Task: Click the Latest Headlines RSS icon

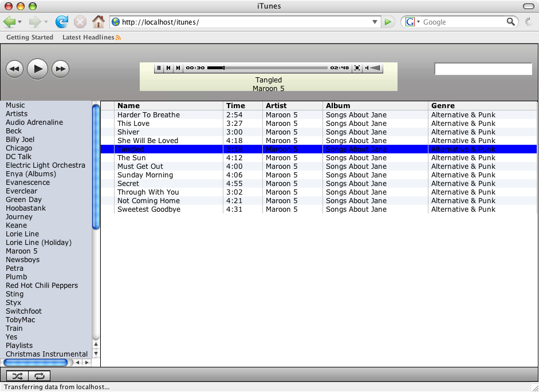Action: coord(118,37)
